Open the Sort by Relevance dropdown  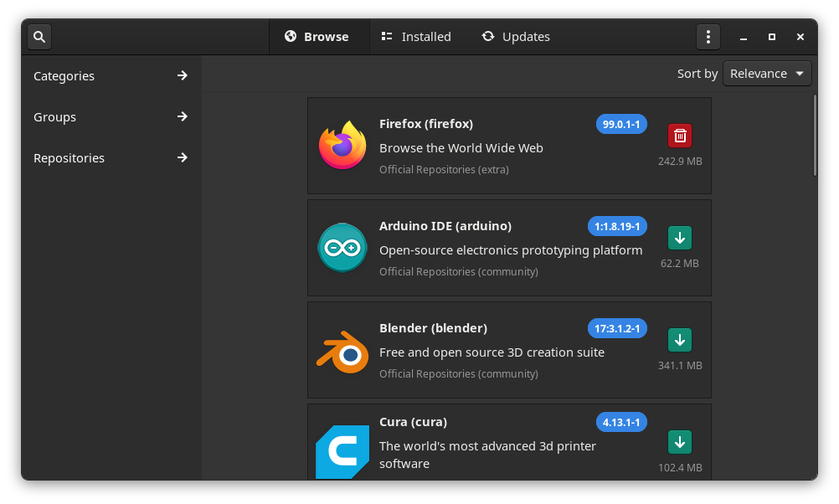click(x=767, y=74)
